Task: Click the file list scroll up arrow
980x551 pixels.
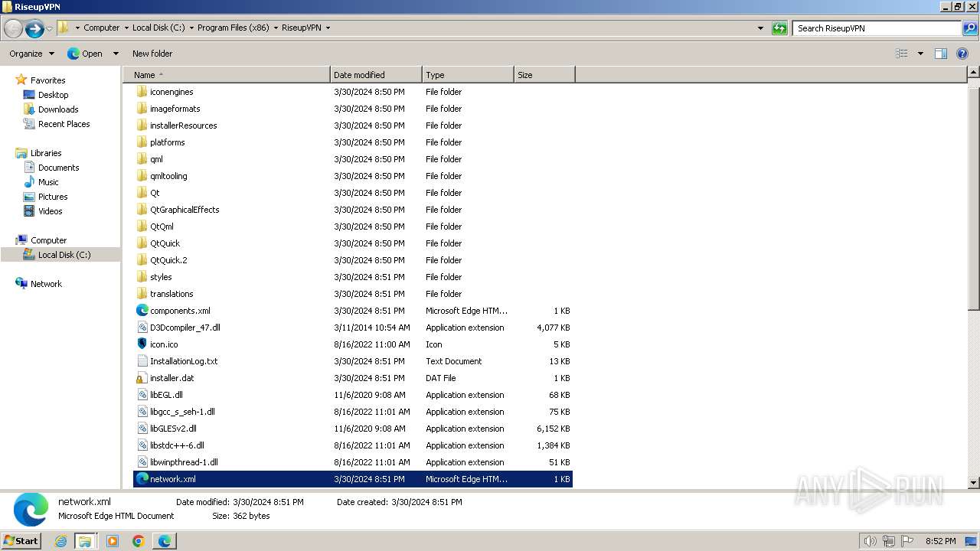Action: [x=974, y=73]
